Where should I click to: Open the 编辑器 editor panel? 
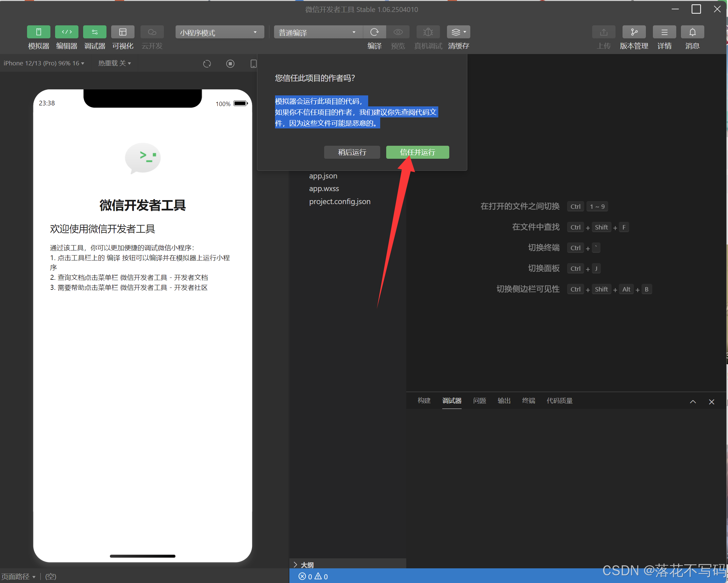click(66, 37)
